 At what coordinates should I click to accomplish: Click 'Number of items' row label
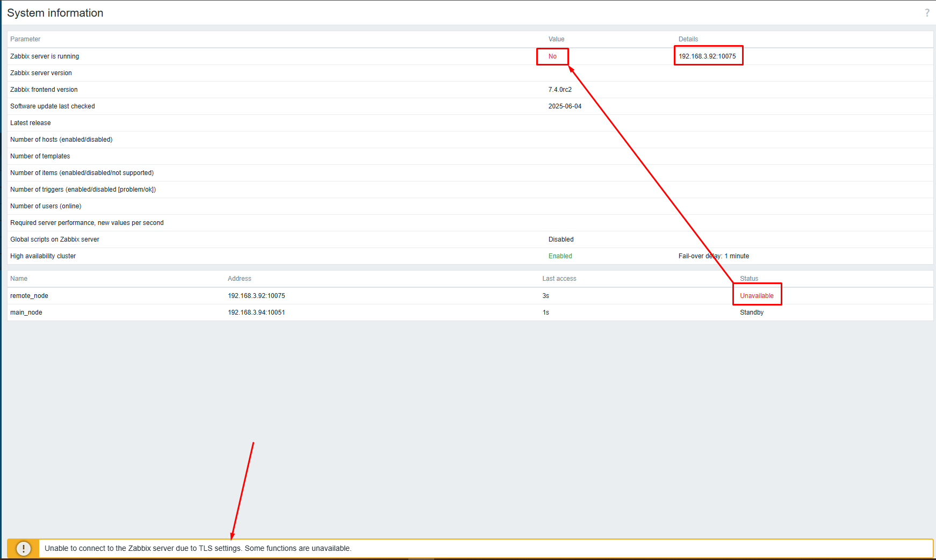[82, 173]
